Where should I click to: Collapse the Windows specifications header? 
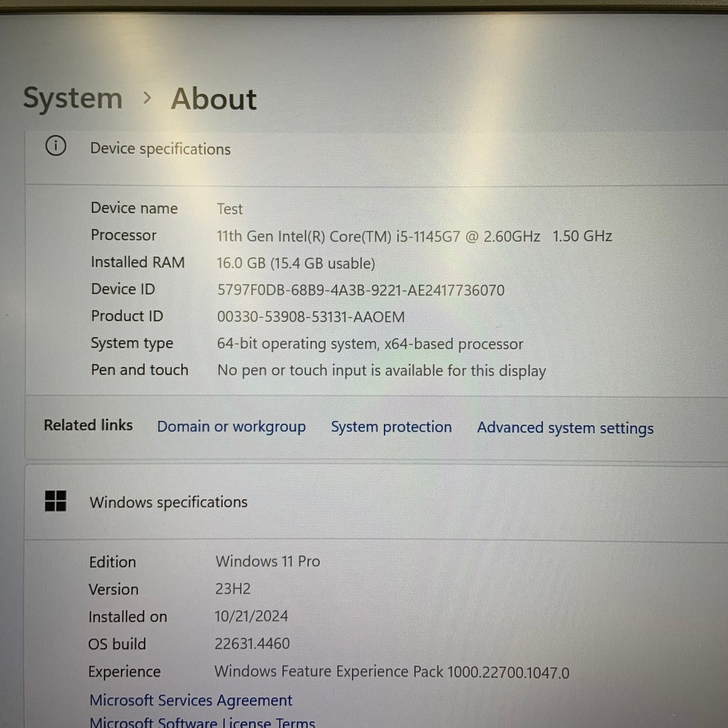377,502
